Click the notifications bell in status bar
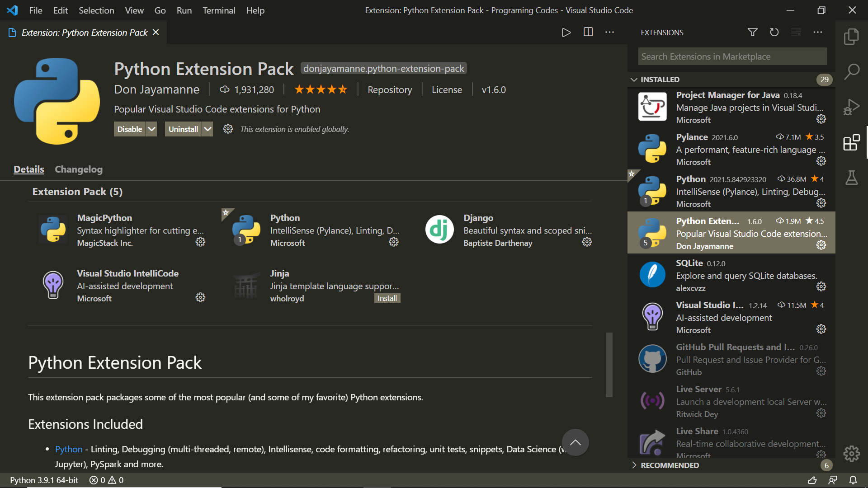868x488 pixels. [x=853, y=480]
